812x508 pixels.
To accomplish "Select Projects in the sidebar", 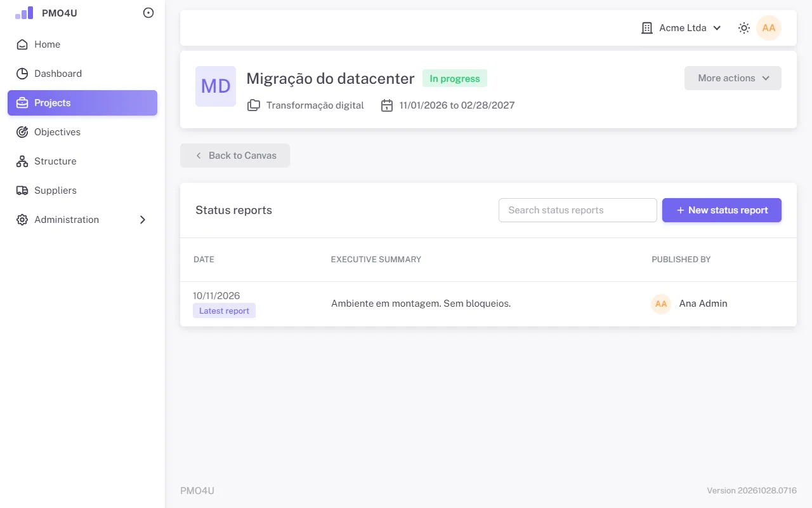I will [x=82, y=103].
